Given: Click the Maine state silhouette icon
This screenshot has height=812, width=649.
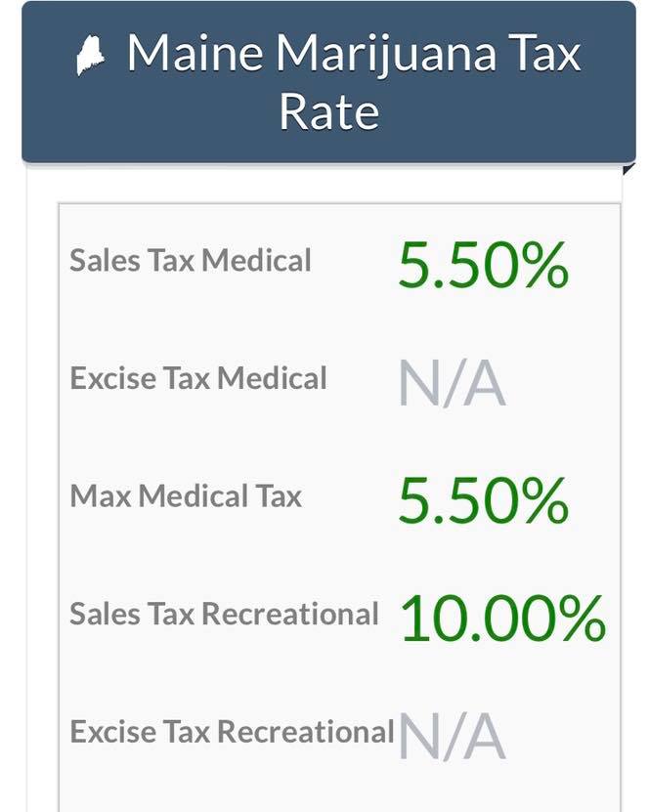Looking at the screenshot, I should pyautogui.click(x=91, y=56).
